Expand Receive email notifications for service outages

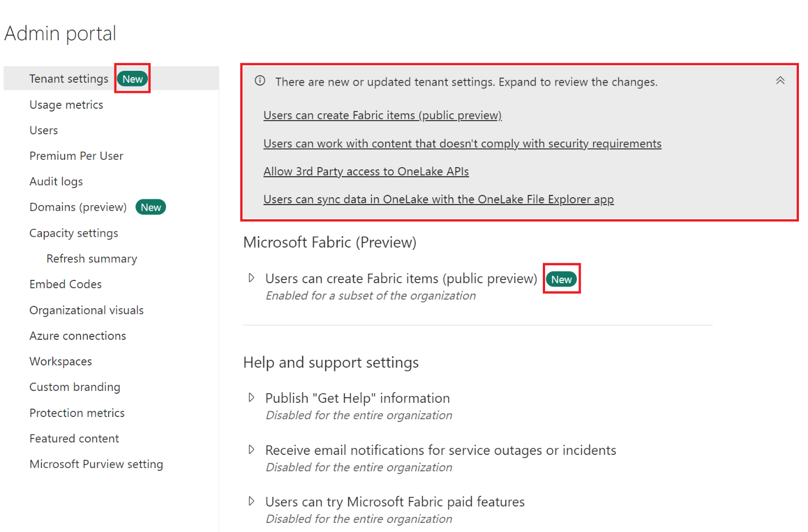252,450
